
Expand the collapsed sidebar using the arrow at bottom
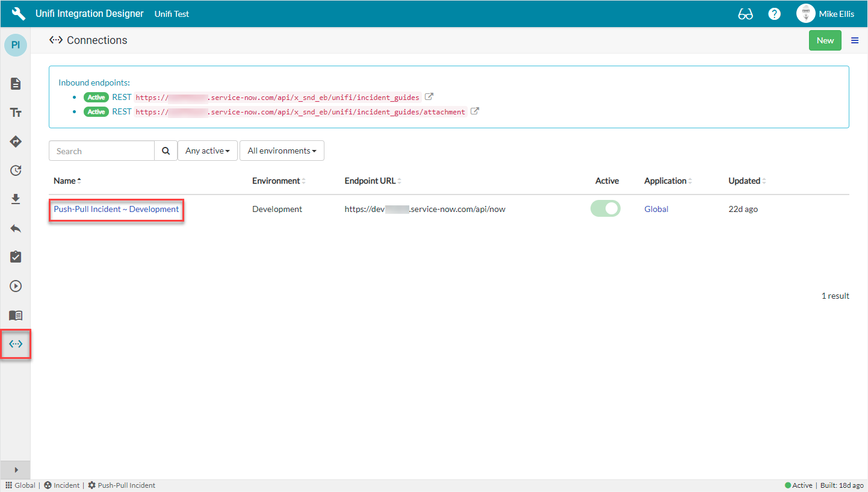[x=15, y=470]
